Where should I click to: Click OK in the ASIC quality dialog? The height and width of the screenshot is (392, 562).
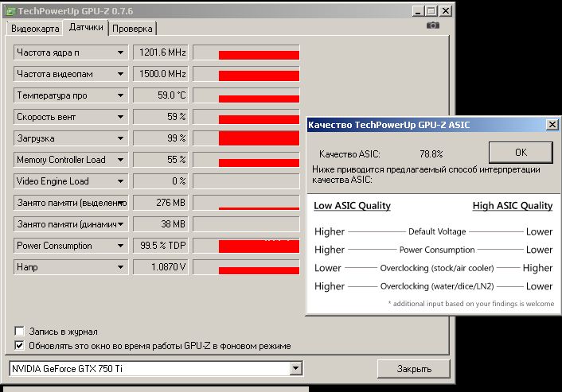[x=521, y=153]
